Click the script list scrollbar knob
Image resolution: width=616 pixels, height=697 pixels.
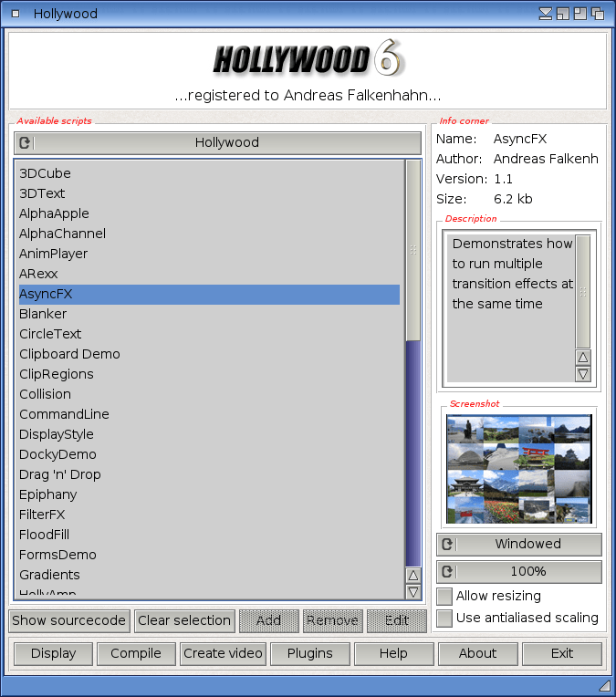pos(413,251)
